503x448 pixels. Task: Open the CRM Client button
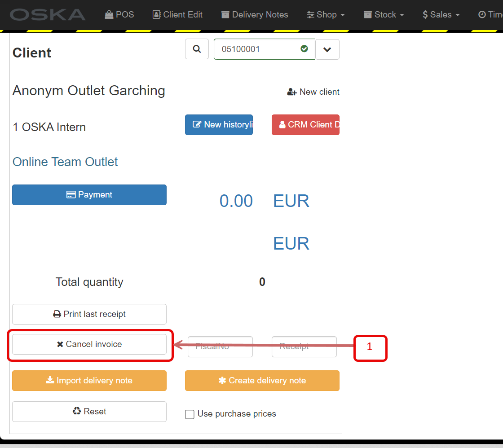305,125
